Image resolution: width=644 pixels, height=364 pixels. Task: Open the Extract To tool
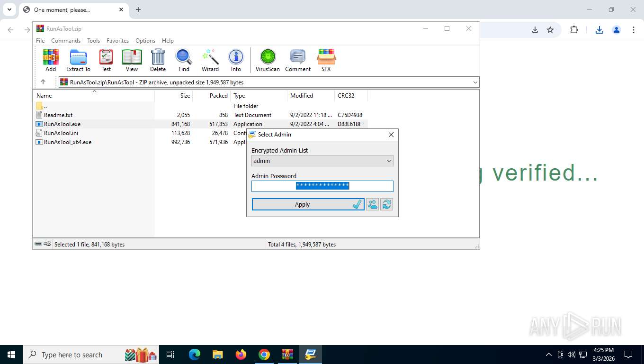pyautogui.click(x=78, y=60)
